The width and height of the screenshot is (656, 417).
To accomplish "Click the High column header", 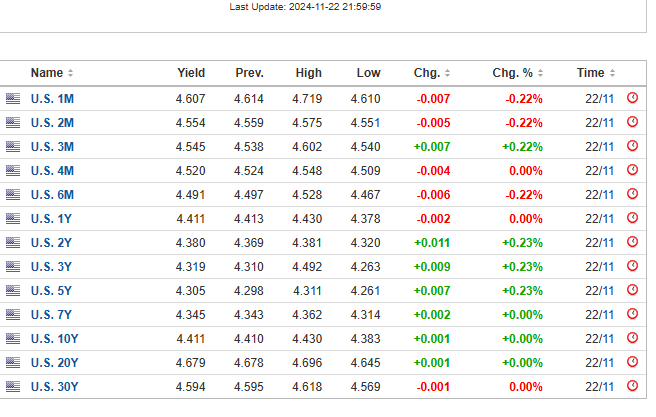I will [308, 73].
